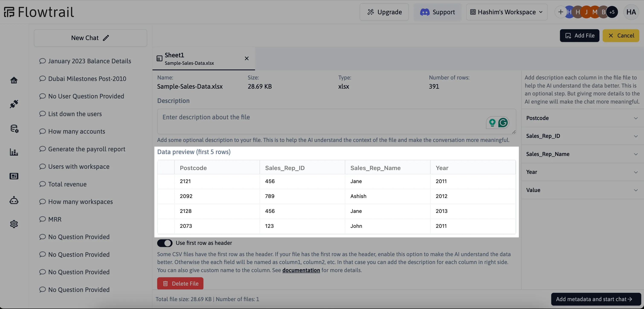Open the Home icon in sidebar

pyautogui.click(x=14, y=80)
